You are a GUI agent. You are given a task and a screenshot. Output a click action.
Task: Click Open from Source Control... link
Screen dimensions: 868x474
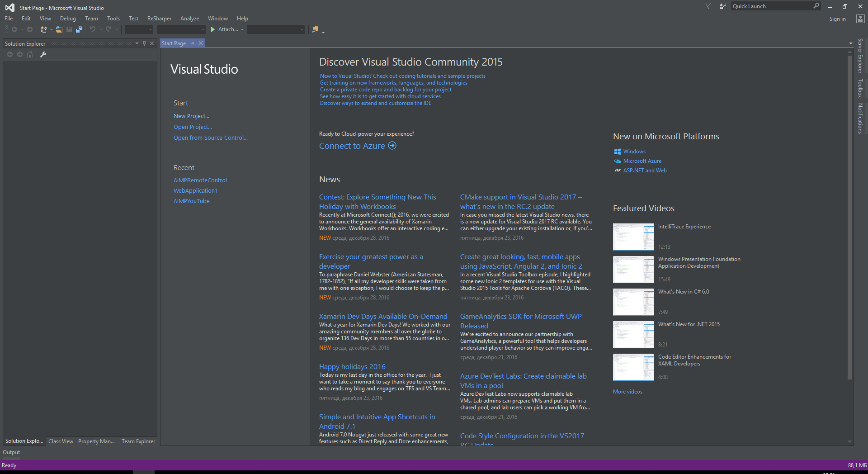pyautogui.click(x=211, y=138)
